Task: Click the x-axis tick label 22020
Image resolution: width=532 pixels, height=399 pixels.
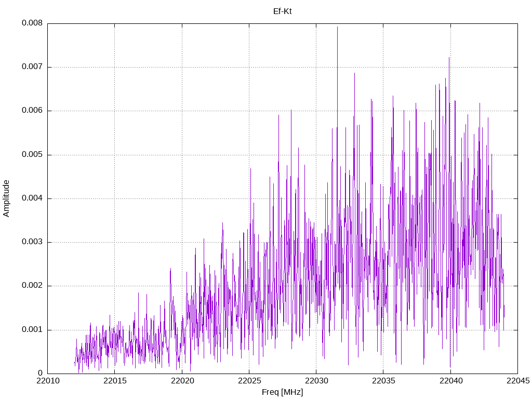Action: pyautogui.click(x=182, y=381)
